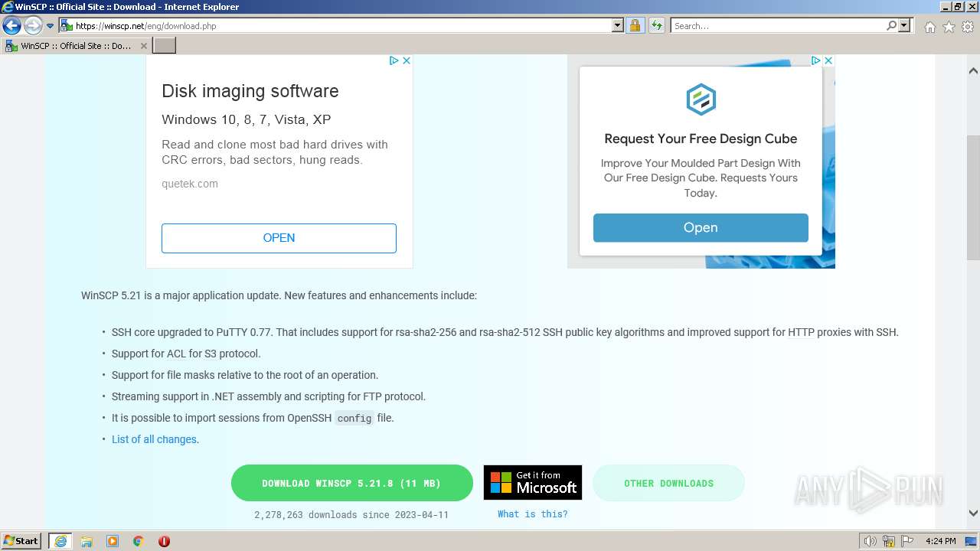
Task: Open the List of all changes link
Action: point(155,439)
